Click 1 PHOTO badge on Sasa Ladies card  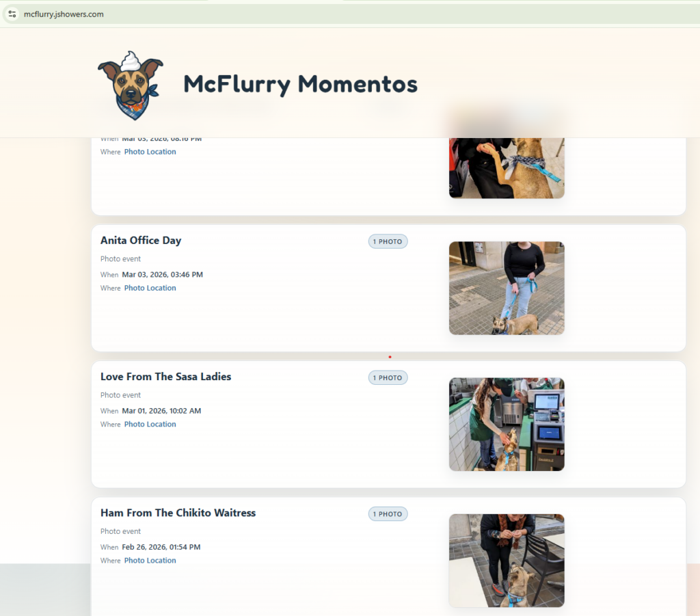click(x=388, y=377)
